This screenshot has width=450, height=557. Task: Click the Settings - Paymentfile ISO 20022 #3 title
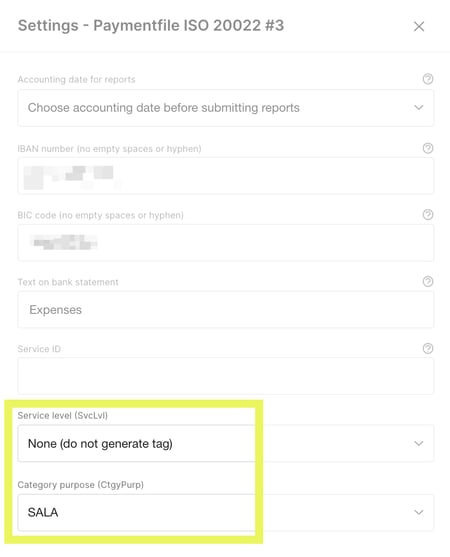[x=151, y=26]
